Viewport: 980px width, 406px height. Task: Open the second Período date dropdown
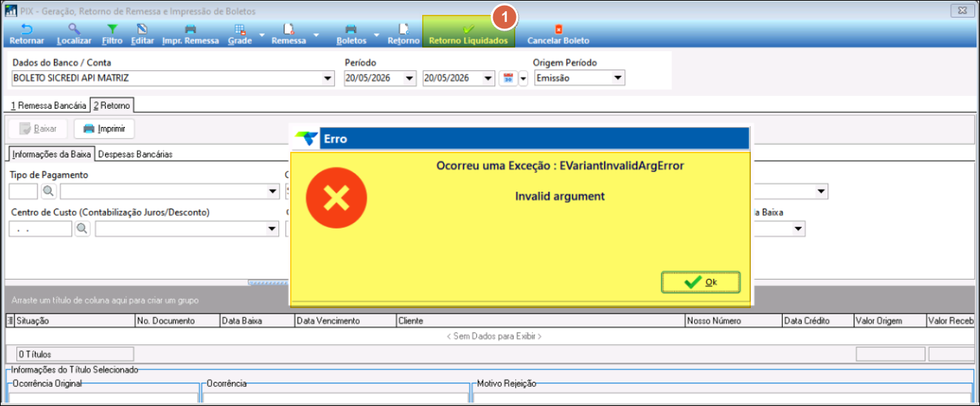488,78
